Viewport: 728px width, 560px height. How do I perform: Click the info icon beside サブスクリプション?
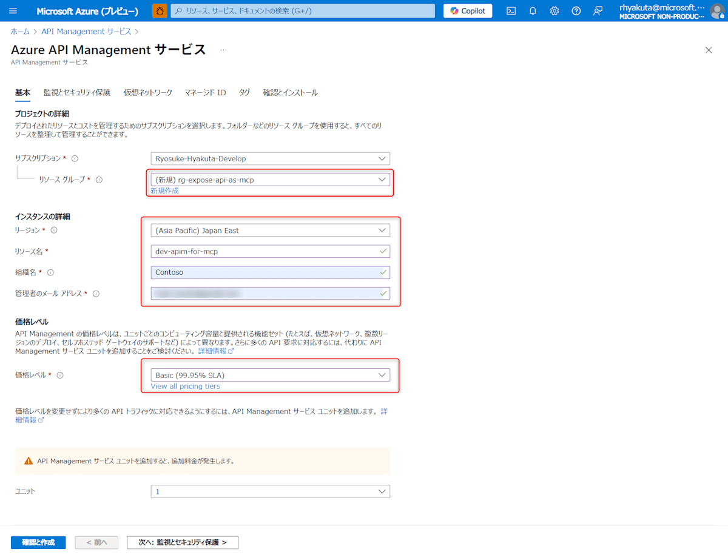75,158
